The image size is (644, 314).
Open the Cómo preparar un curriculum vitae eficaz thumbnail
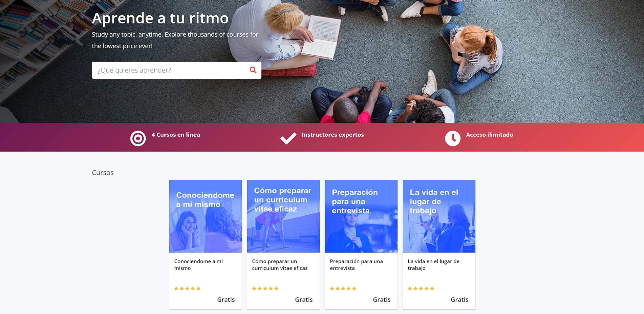coord(283,216)
